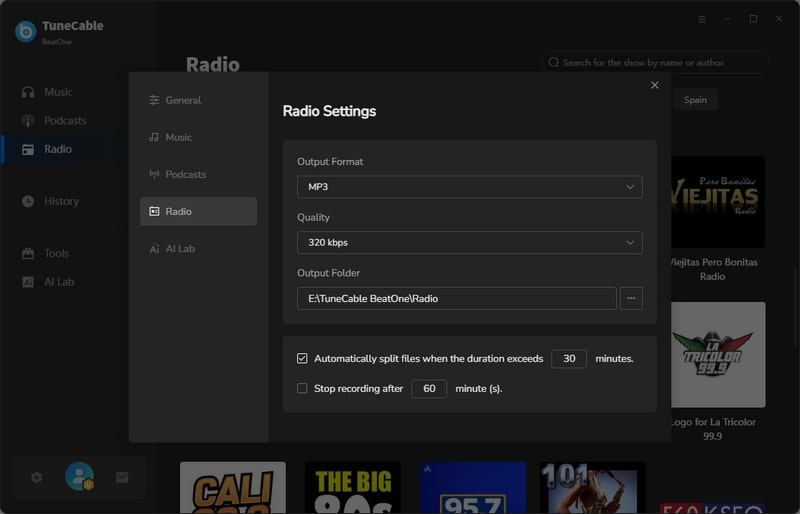Open the Cali station thumbnail
The image size is (800, 514).
pyautogui.click(x=233, y=487)
